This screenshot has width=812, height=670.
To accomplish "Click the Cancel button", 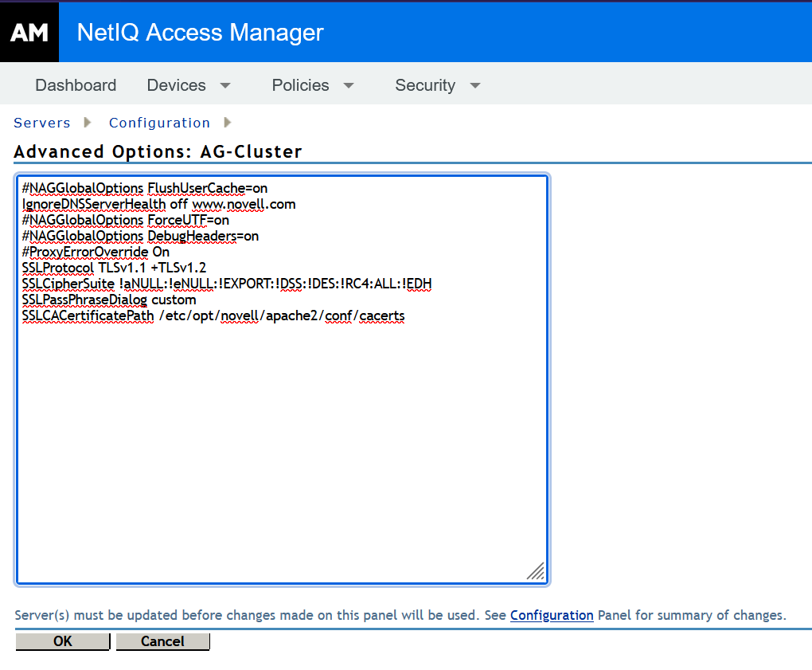I will pyautogui.click(x=162, y=641).
